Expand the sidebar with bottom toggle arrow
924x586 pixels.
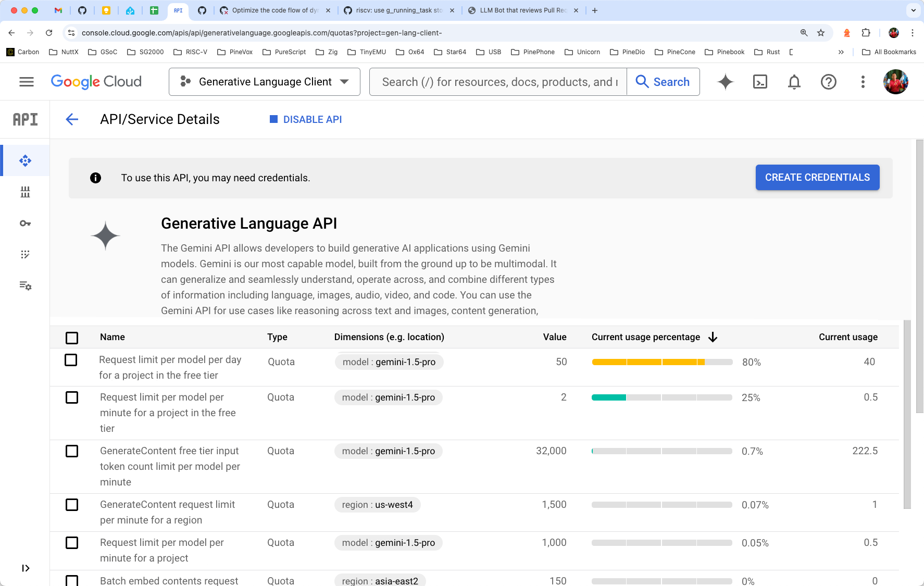[x=26, y=568]
